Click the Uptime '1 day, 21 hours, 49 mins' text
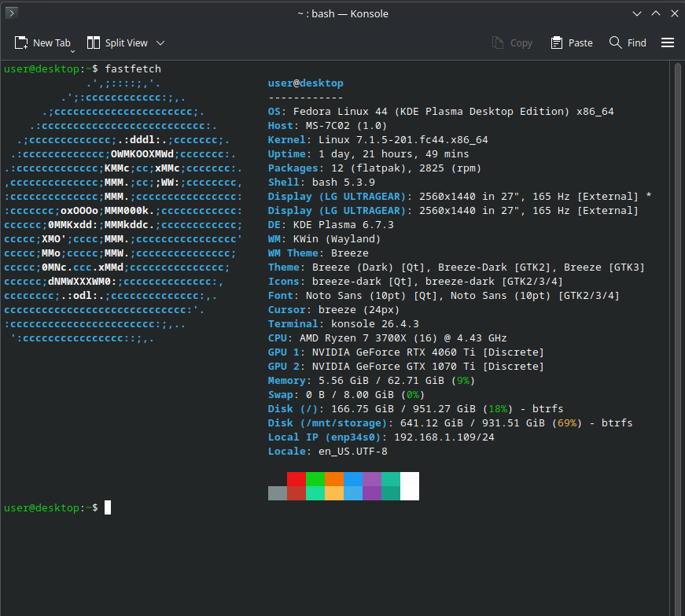The width and height of the screenshot is (685, 616). tap(393, 153)
